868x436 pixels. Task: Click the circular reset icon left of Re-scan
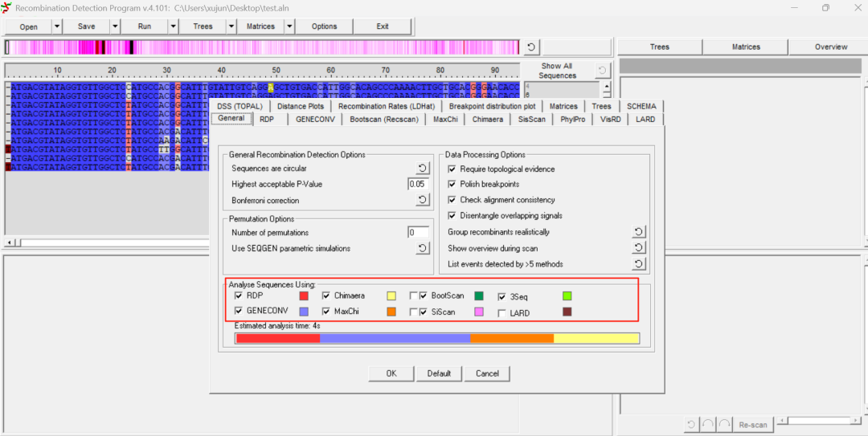coord(691,425)
